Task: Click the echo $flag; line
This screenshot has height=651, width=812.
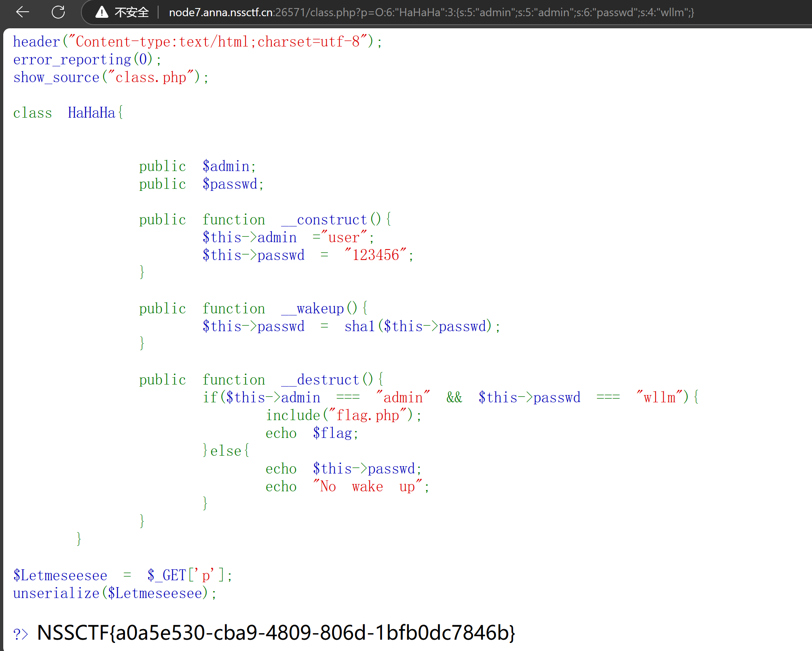Action: pos(312,433)
